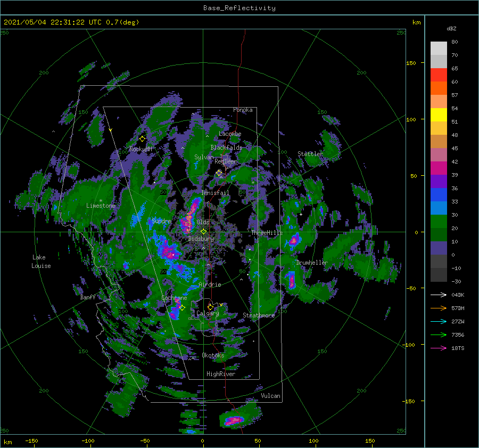Click the Base_Reflectivity title
This screenshot has height=448, width=479.
(x=240, y=8)
